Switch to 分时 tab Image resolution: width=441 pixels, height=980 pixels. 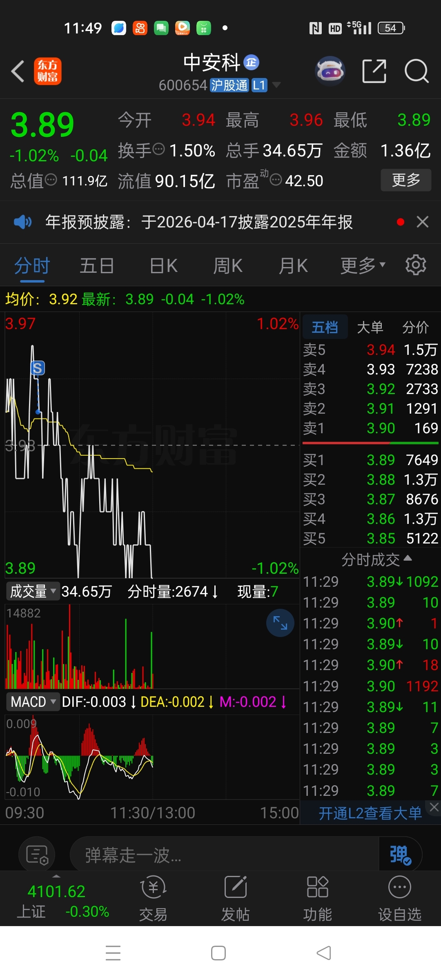point(32,266)
